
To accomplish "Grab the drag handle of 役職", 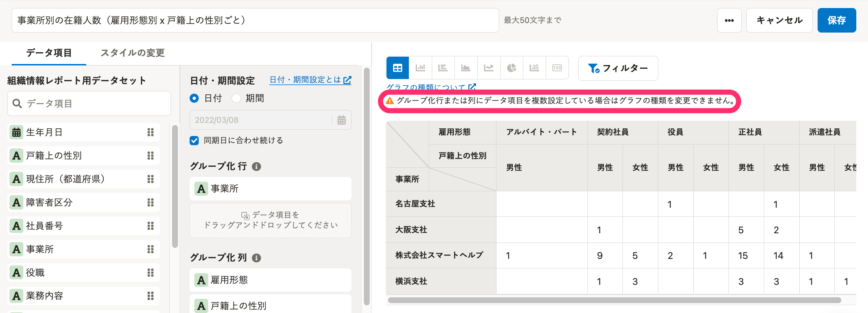I will tap(151, 273).
